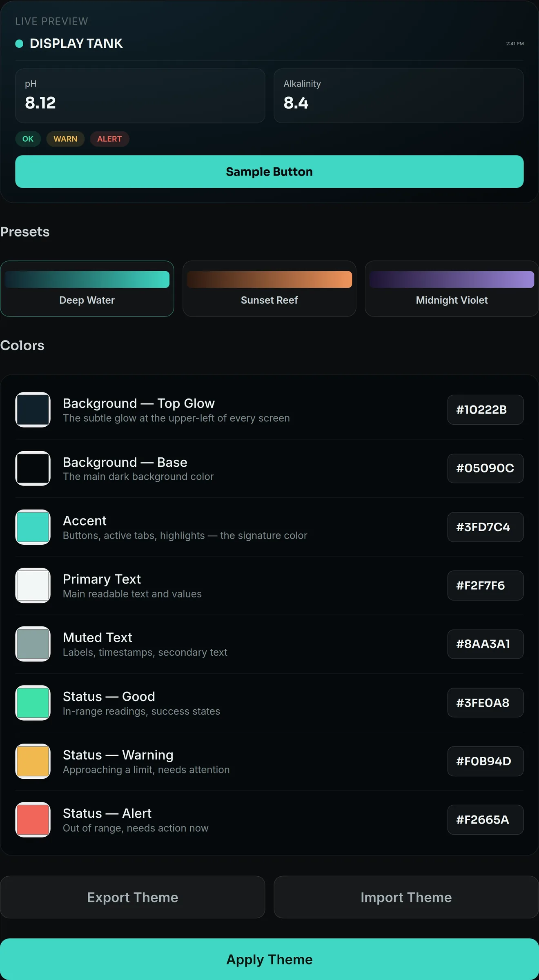The height and width of the screenshot is (980, 539).
Task: Choose the Sunset Reef preset
Action: [x=269, y=289]
